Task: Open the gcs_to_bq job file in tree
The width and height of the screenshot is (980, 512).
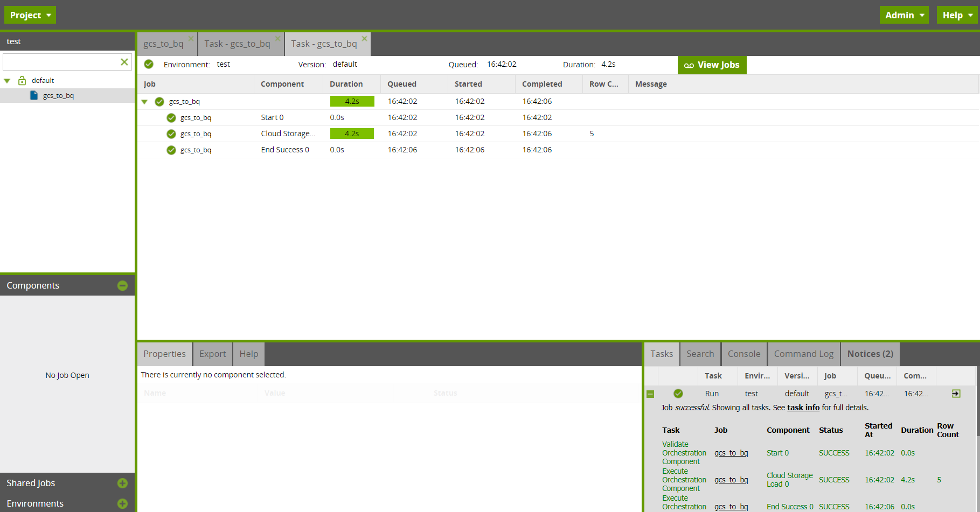Action: coord(58,96)
